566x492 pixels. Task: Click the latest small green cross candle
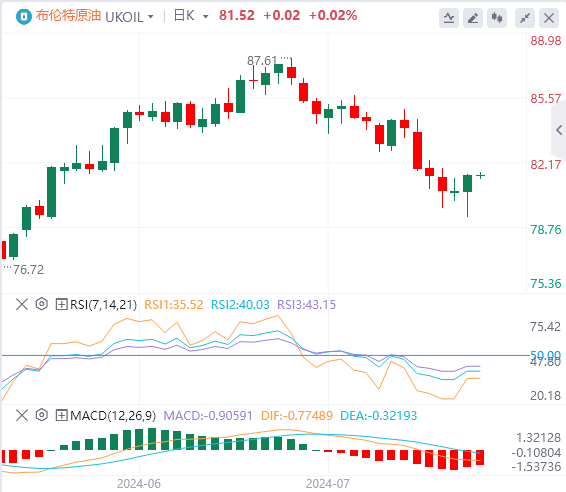[x=480, y=175]
